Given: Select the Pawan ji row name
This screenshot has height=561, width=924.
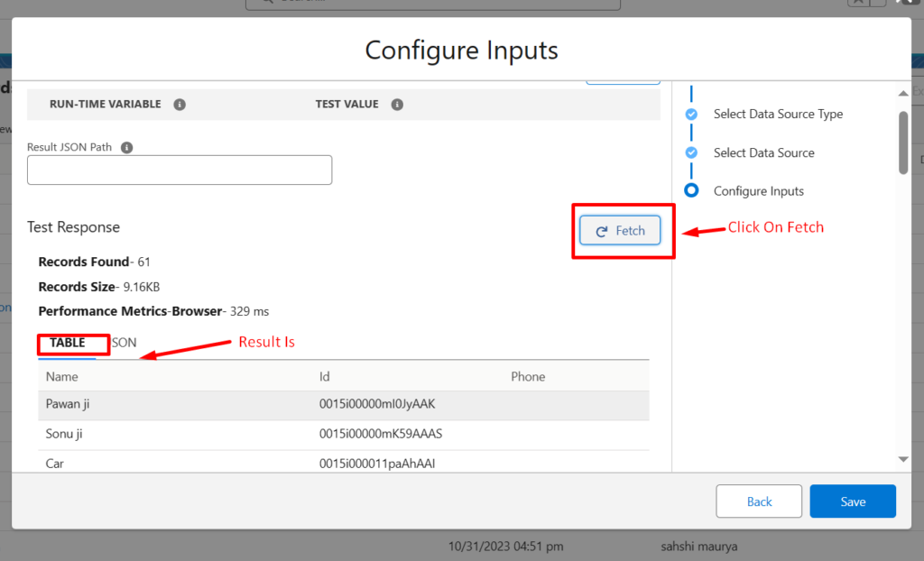Looking at the screenshot, I should click(x=68, y=404).
